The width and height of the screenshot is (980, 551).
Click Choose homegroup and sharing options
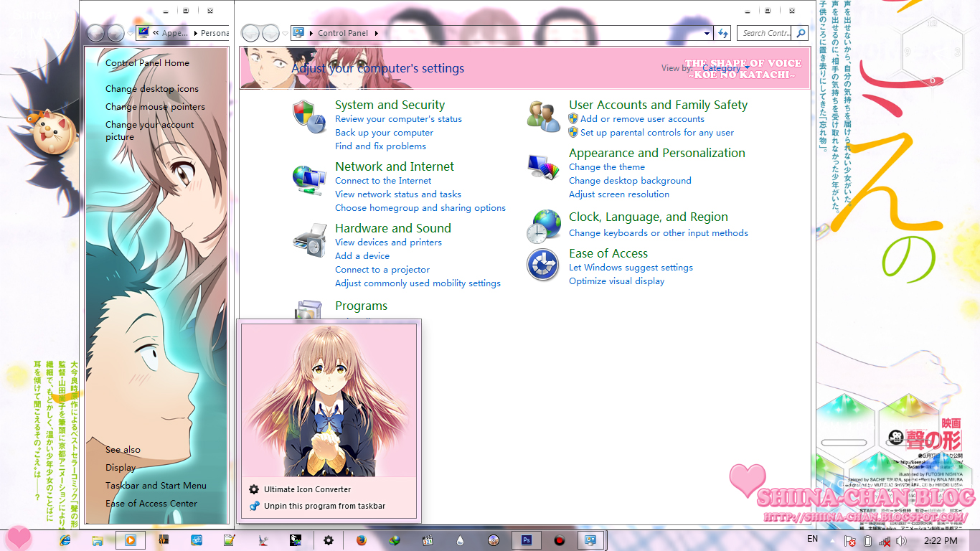click(x=420, y=208)
